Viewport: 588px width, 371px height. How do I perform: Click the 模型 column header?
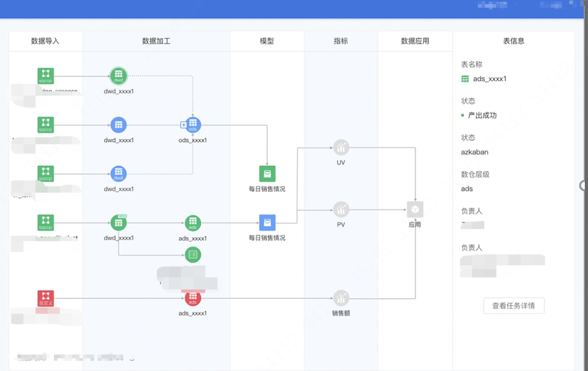pos(267,41)
